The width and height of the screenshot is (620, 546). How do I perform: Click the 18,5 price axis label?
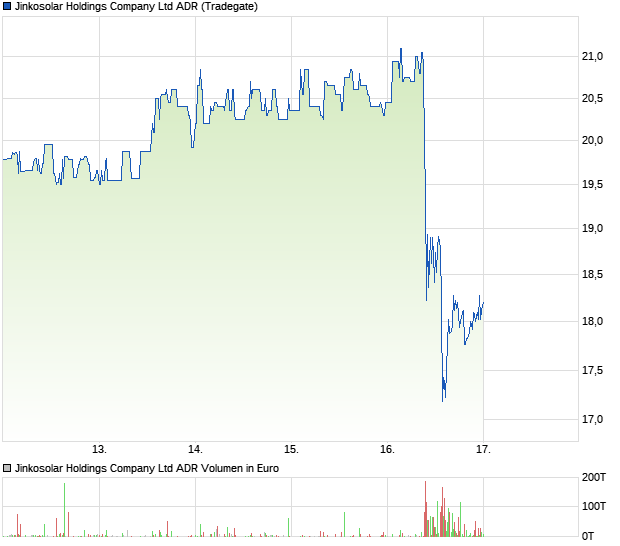(592, 274)
